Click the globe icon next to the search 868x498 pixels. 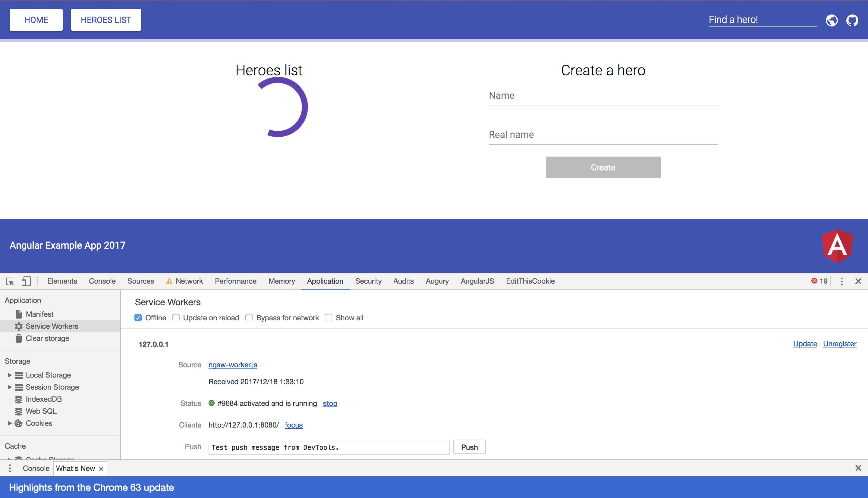click(x=832, y=20)
